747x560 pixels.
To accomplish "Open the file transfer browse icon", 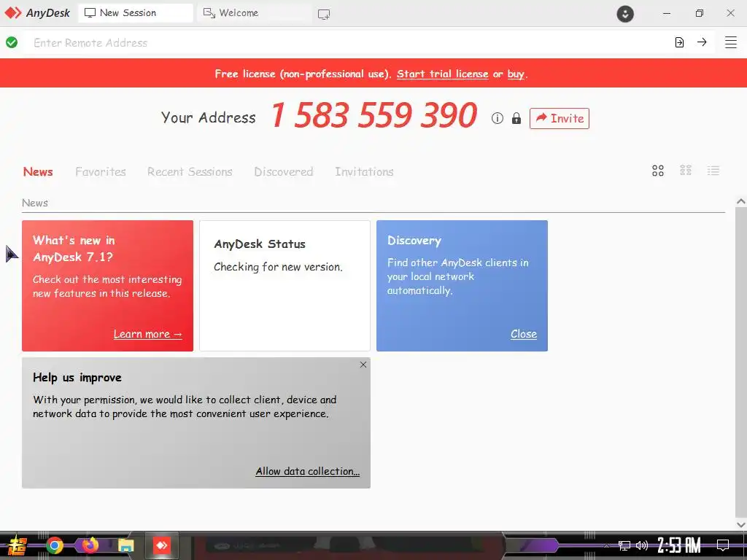I will point(679,42).
